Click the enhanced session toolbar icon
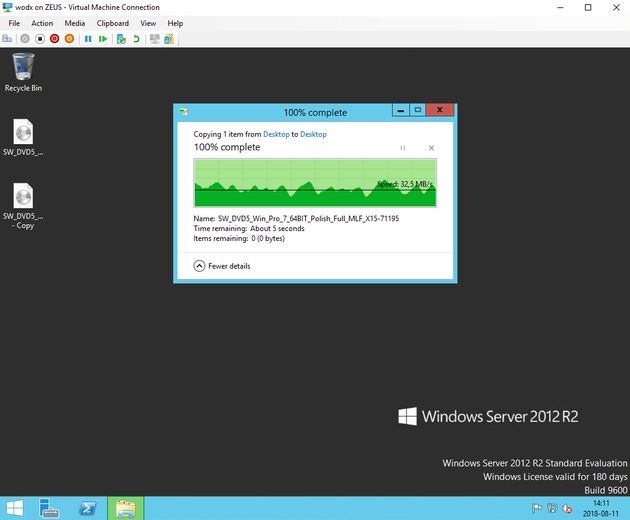The image size is (630, 520). tap(154, 39)
